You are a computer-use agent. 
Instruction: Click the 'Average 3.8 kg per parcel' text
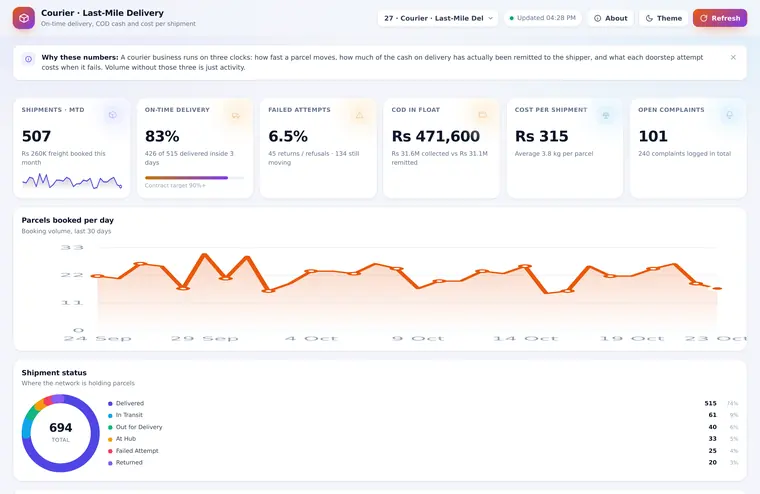click(x=554, y=154)
